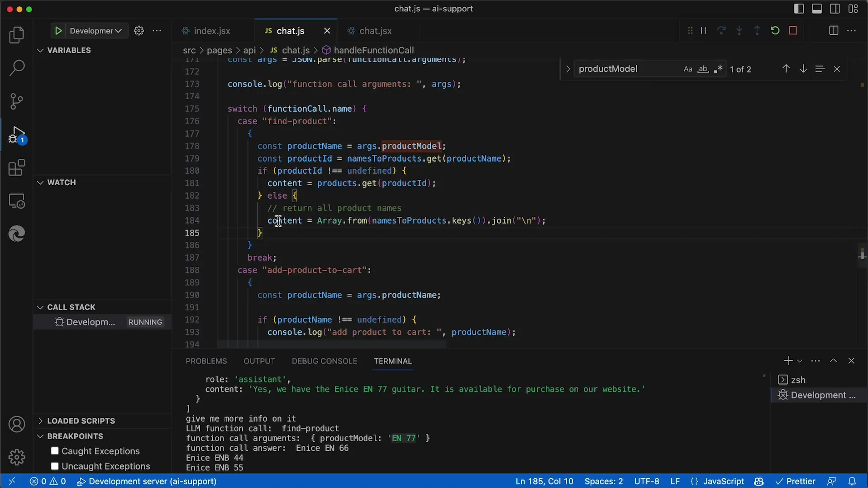Pause the debug session
Image resolution: width=868 pixels, height=488 pixels.
point(703,31)
